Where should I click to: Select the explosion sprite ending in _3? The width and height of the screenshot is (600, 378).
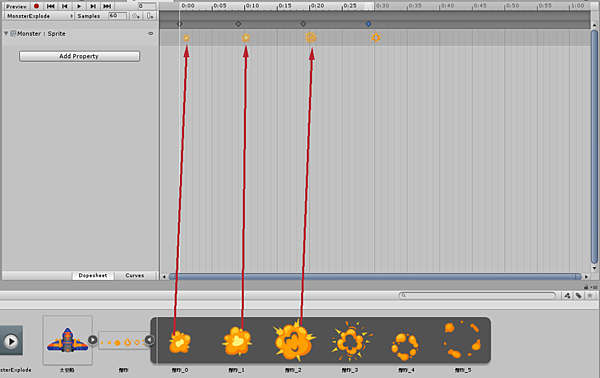351,341
